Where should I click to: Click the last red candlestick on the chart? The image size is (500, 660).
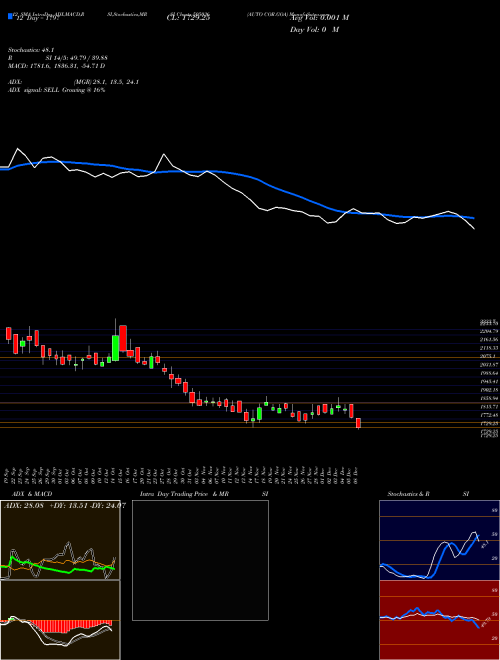(359, 423)
